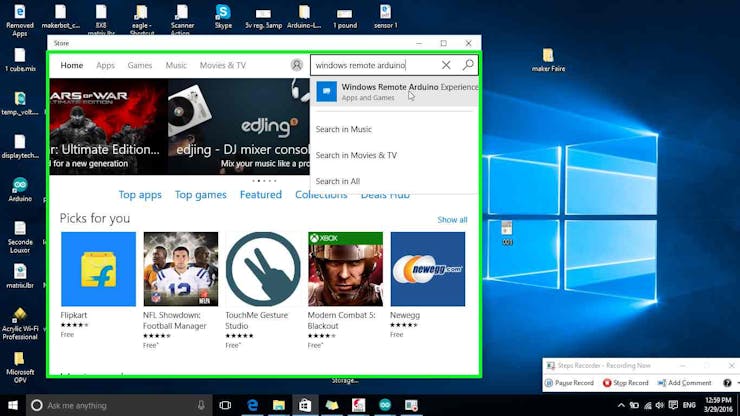The height and width of the screenshot is (416, 740).
Task: Select the Removed Apps desktop icon
Action: click(x=20, y=20)
